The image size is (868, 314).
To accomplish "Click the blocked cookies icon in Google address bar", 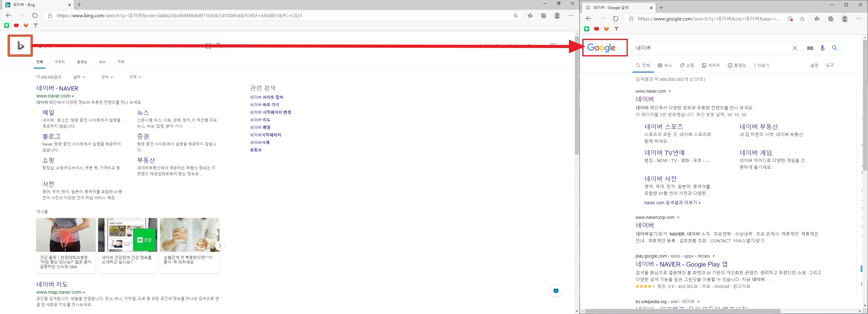I will 790,19.
